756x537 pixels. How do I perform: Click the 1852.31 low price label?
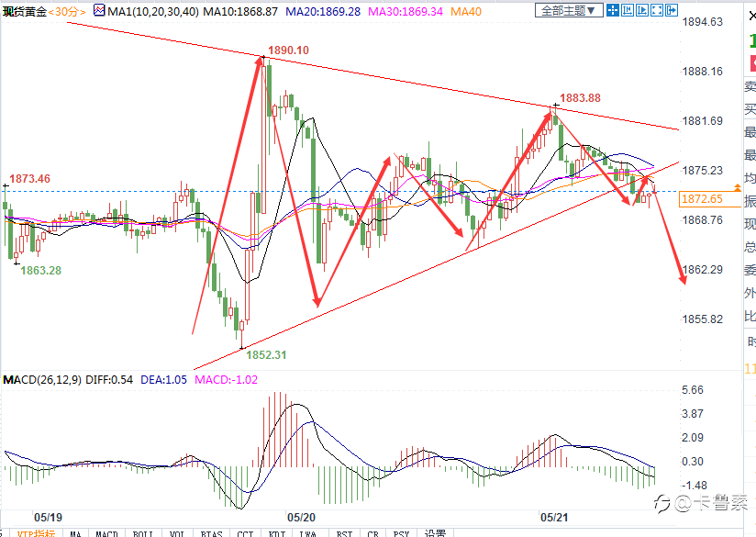click(x=266, y=355)
